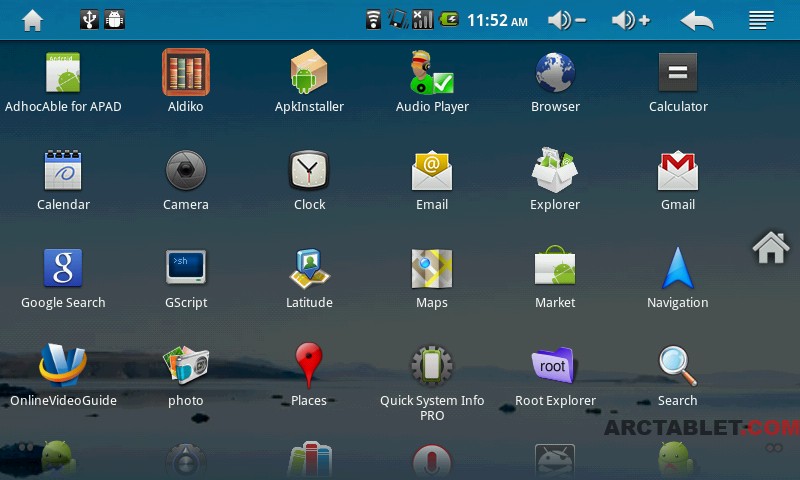Open AdhocAble for APAD app

pyautogui.click(x=63, y=72)
